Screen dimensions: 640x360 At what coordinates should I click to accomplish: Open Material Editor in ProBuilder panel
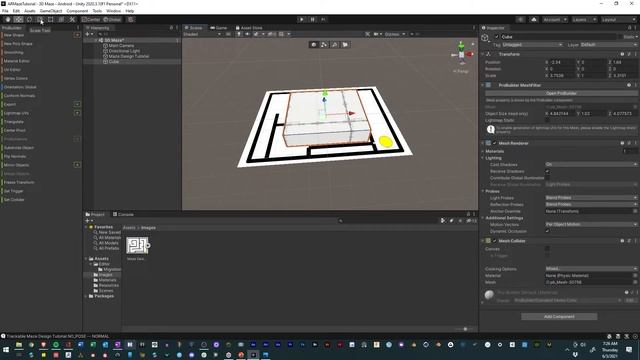[x=17, y=61]
